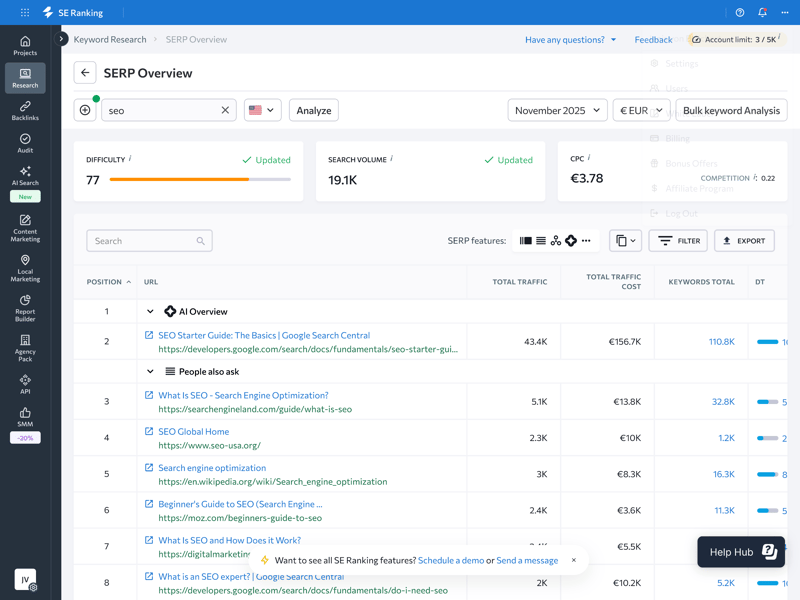Click the table Search input field
The width and height of the screenshot is (800, 600).
click(x=140, y=241)
